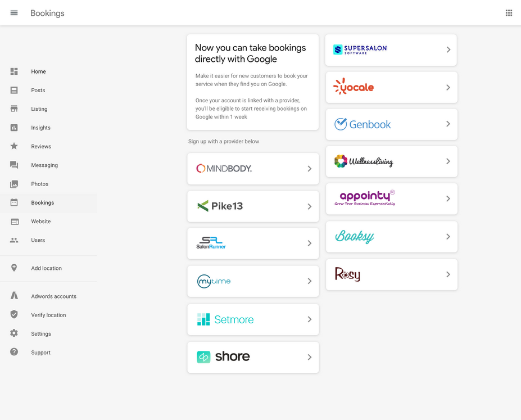The image size is (521, 420).
Task: Click the Settings gear icon
Action: coord(14,333)
